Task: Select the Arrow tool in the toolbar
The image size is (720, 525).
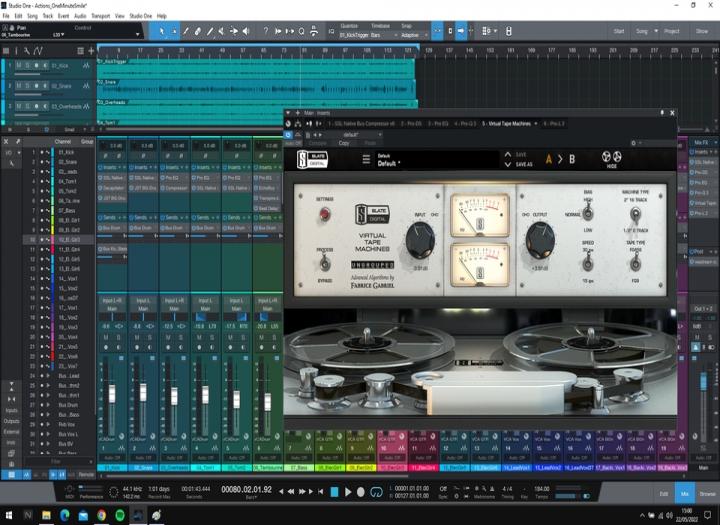Action: click(162, 31)
